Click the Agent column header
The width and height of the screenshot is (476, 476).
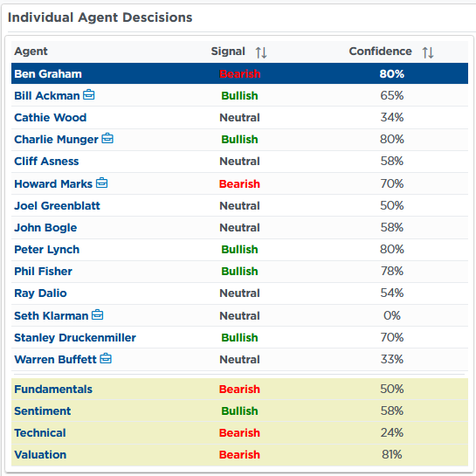[x=31, y=52]
